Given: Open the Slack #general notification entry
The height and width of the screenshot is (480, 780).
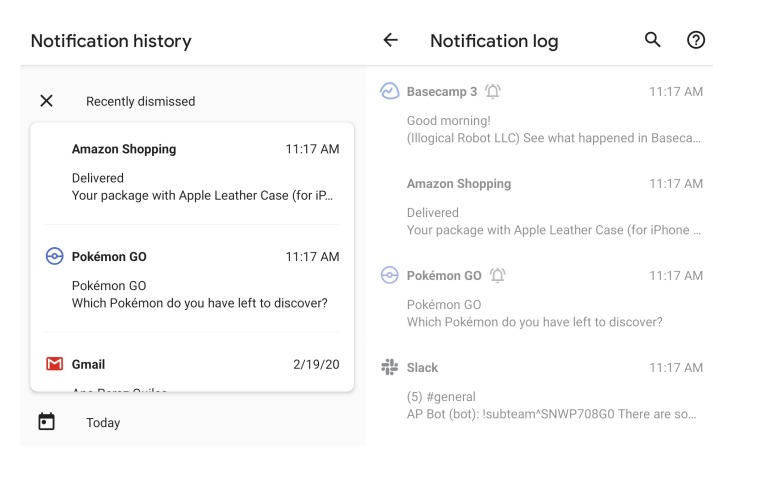Looking at the screenshot, I should click(x=550, y=405).
